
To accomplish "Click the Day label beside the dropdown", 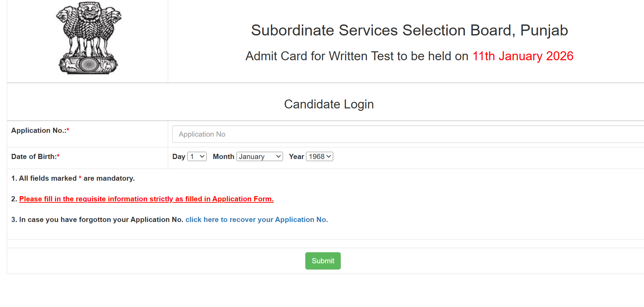I will (x=179, y=157).
